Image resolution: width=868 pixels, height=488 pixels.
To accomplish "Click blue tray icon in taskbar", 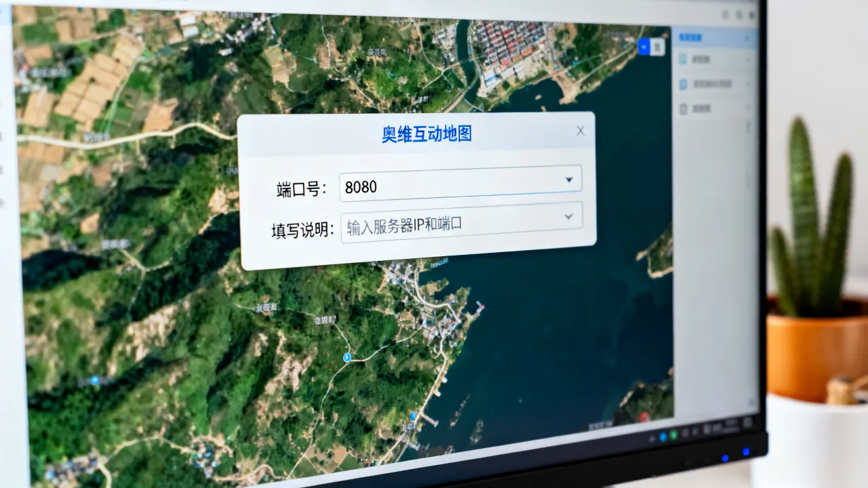I will tap(663, 438).
